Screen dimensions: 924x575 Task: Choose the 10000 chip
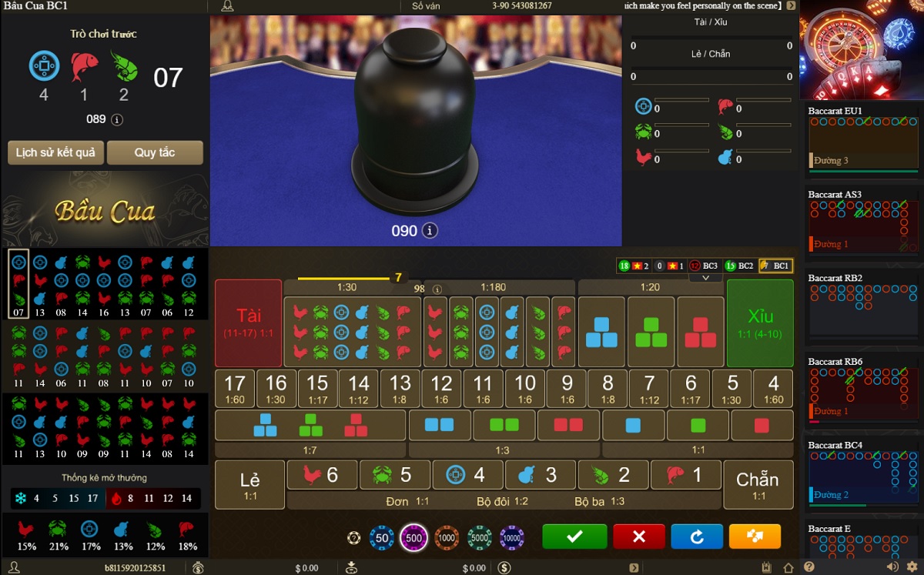click(511, 538)
